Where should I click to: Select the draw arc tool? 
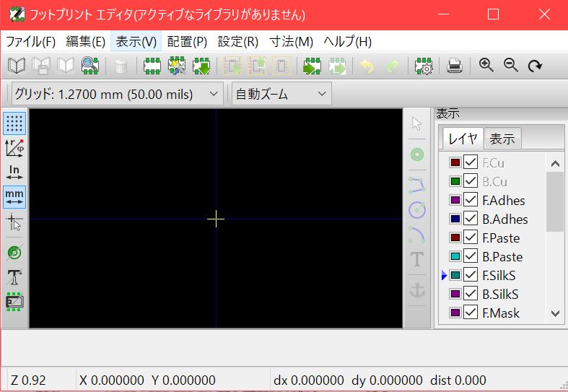pos(417,235)
